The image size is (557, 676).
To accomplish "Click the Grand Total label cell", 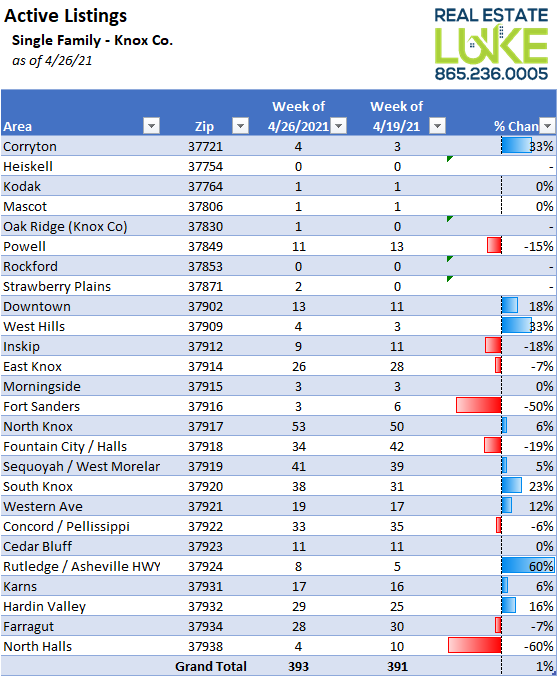I will [211, 667].
